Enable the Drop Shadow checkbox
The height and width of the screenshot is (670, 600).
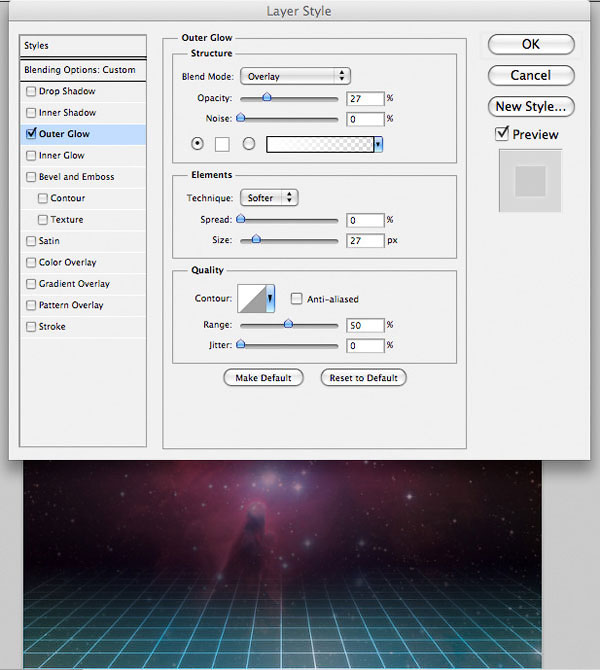click(31, 91)
